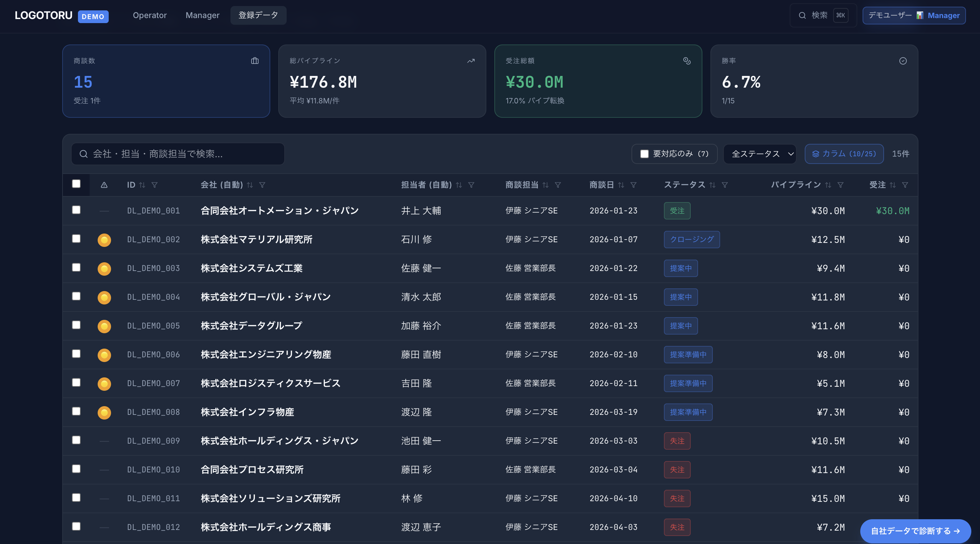Click the alert dot for DL_DEMO_002
The width and height of the screenshot is (980, 544).
point(104,240)
